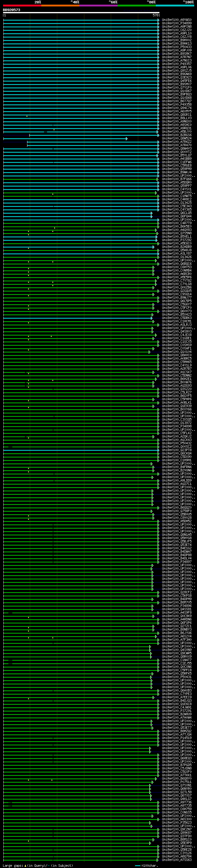The width and height of the screenshot is (197, 868).
Task: Click the cyan ~100% identity legend bar
Action: pos(175,6)
